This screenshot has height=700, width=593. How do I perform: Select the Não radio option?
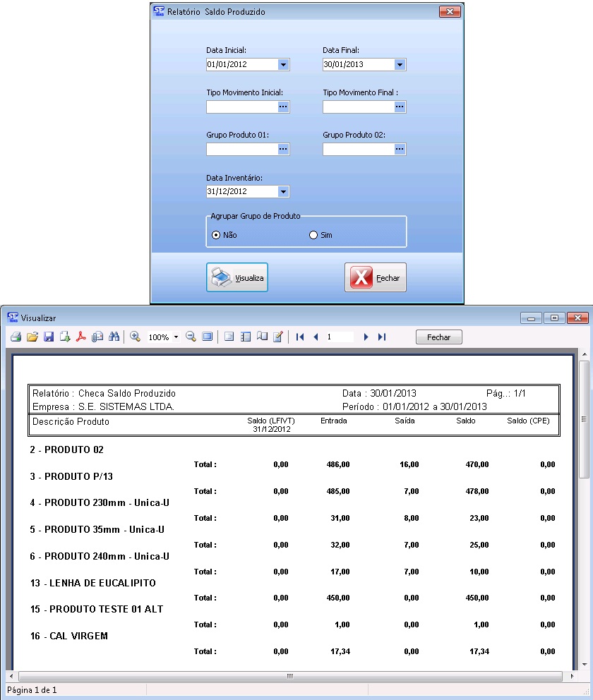pyautogui.click(x=216, y=235)
